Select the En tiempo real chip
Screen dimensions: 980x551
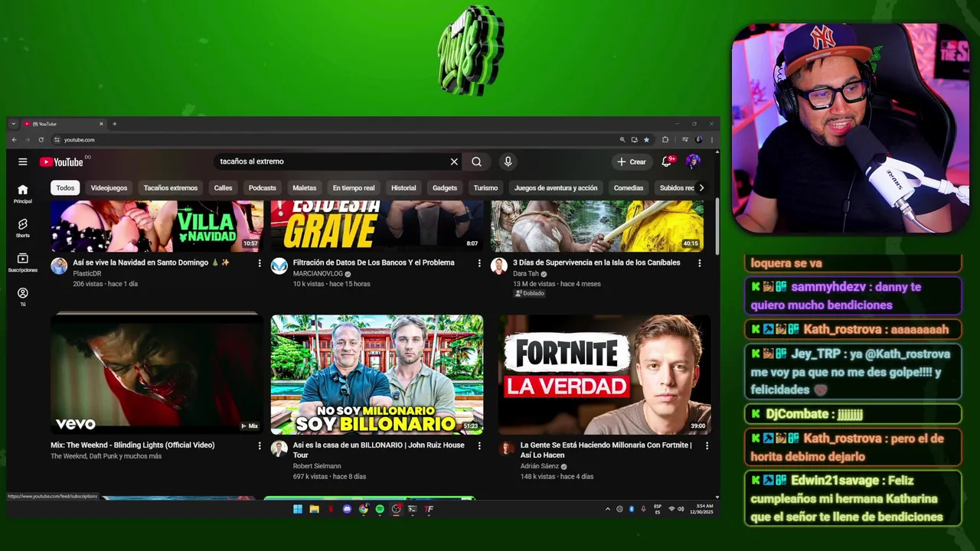(x=354, y=187)
